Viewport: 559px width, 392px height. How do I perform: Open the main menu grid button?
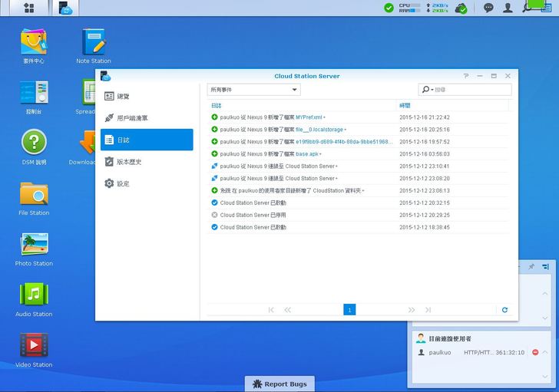(x=29, y=8)
